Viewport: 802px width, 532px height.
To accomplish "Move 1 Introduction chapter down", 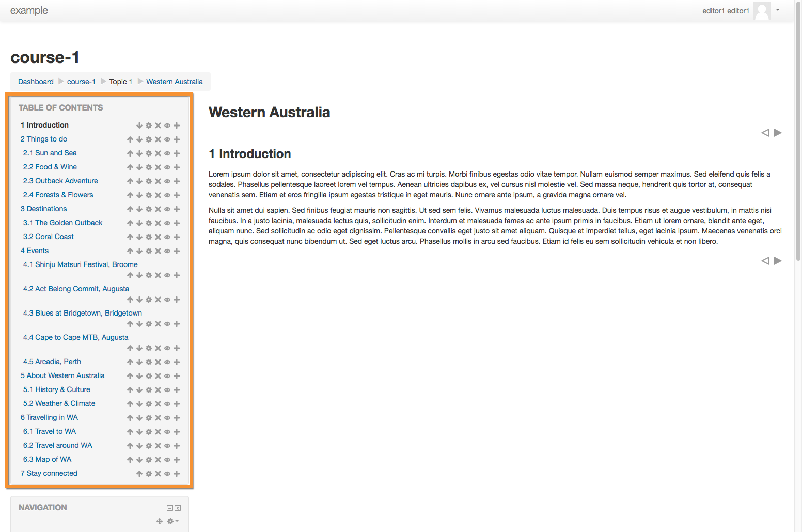I will tap(139, 126).
